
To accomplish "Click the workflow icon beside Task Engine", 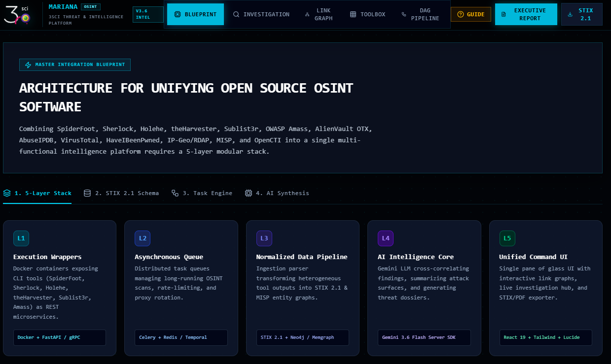I will coord(175,193).
